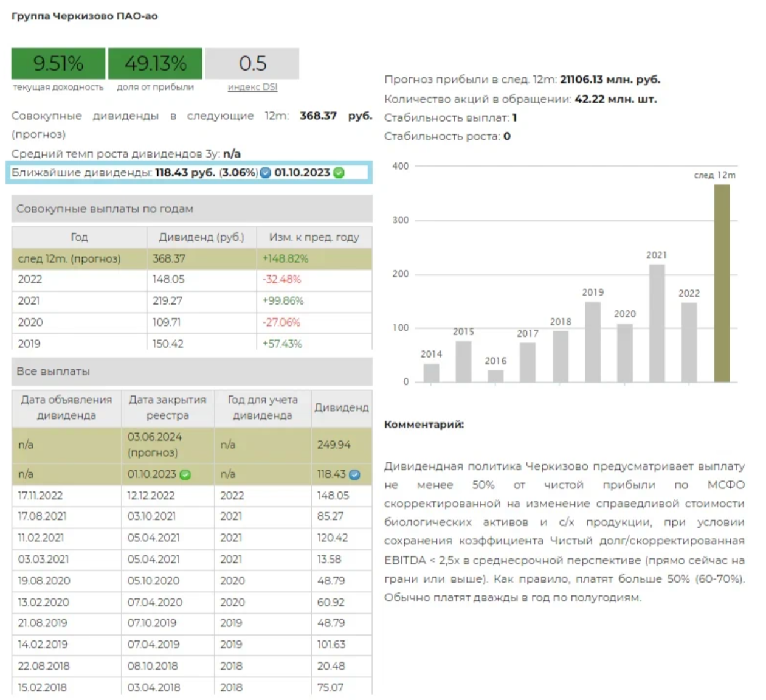Viewport: 766px width, 700px height.
Task: Click 'Дата объявления дивиденда' column header
Action: point(66,407)
